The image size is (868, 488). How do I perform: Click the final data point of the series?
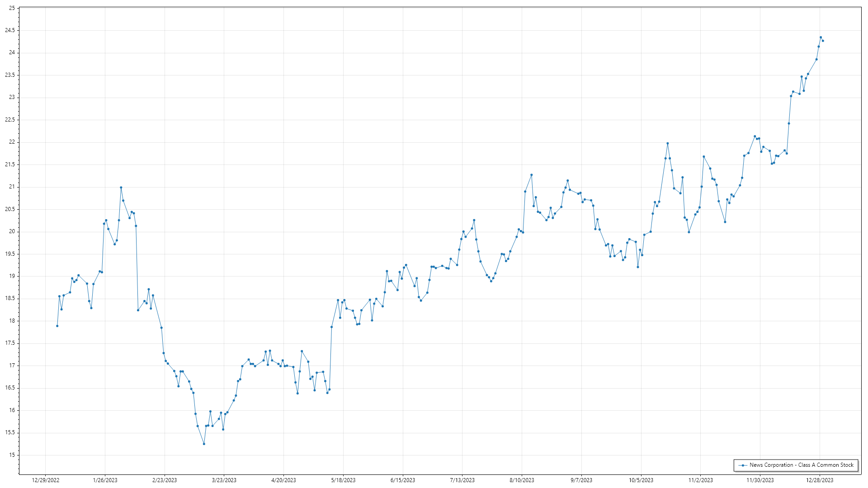[823, 41]
